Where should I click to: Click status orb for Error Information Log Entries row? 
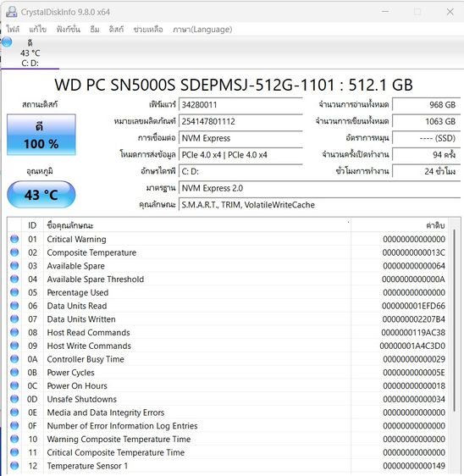pos(14,426)
